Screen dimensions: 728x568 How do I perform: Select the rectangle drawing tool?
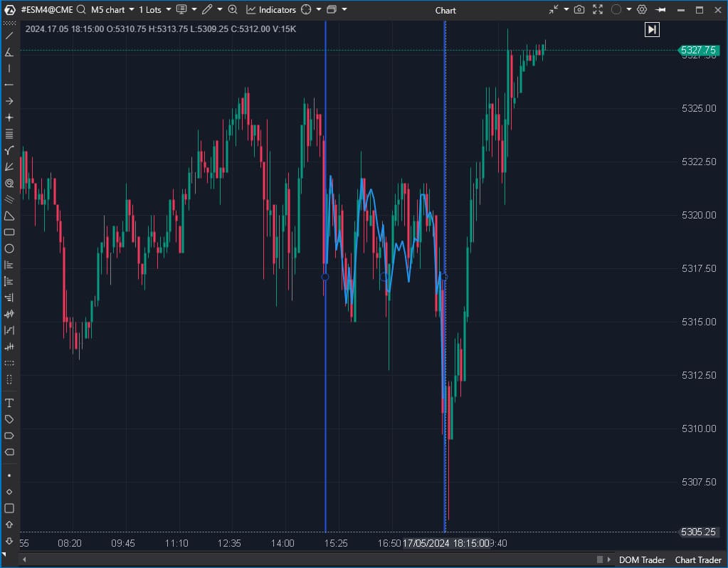(x=9, y=232)
